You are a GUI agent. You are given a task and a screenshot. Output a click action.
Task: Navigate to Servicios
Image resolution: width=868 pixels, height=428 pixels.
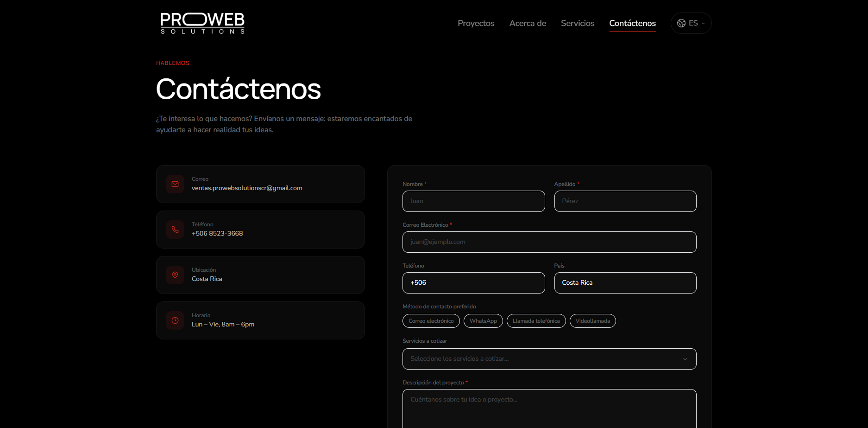coord(578,23)
